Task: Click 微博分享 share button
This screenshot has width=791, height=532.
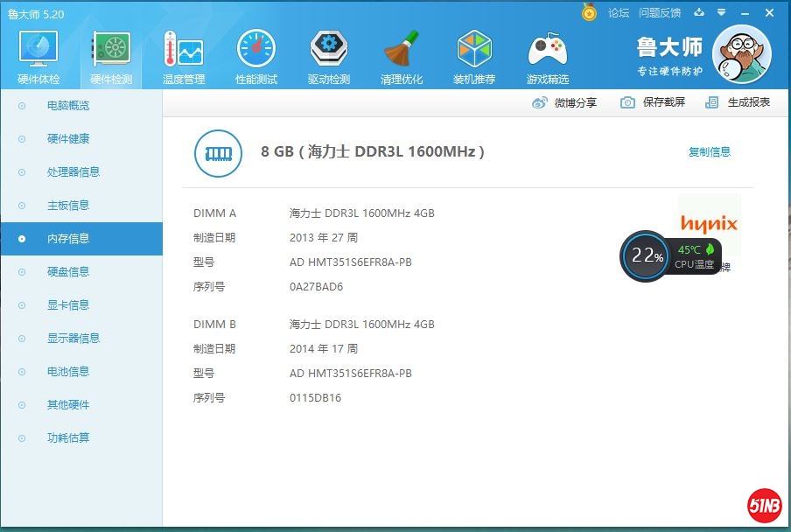Action: point(565,102)
